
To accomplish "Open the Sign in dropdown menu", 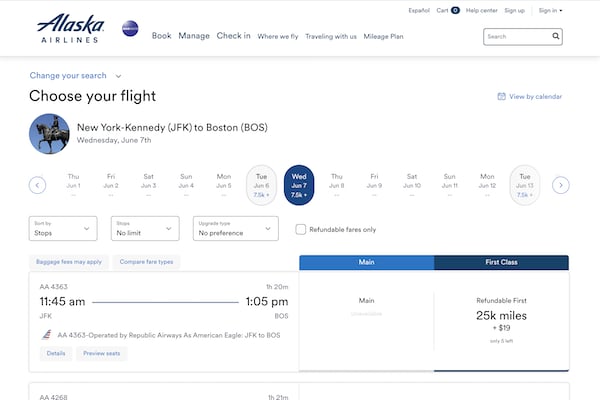I will click(550, 10).
